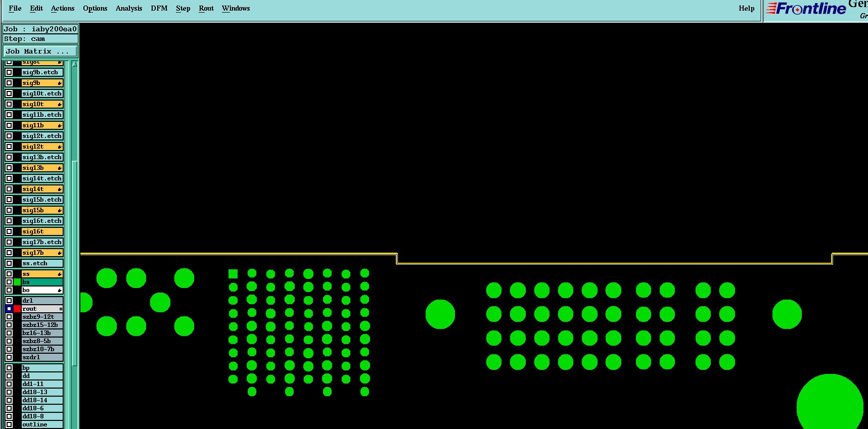Screen dimensions: 868x429
Task: Toggle the checkbox for layer sig12t.etch
Action: [x=9, y=136]
